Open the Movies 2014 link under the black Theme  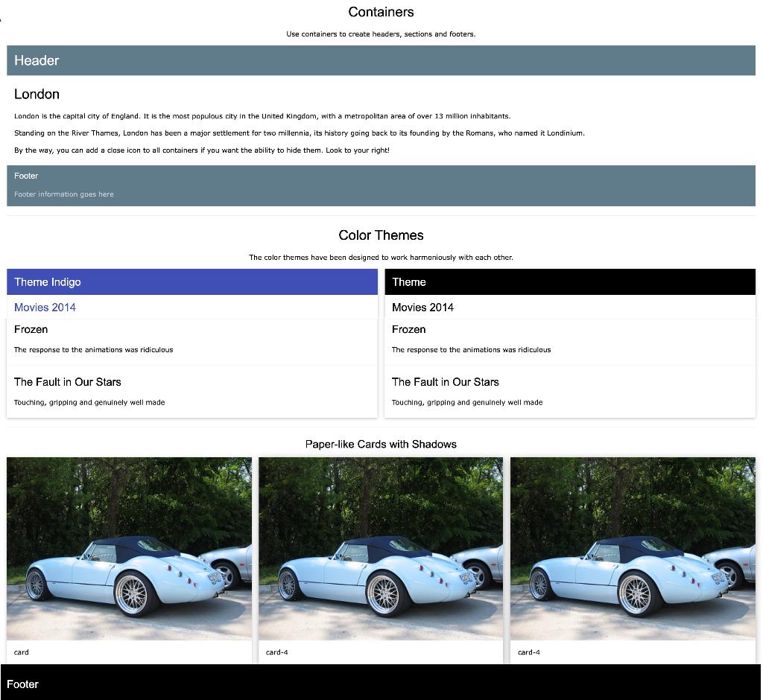(422, 307)
